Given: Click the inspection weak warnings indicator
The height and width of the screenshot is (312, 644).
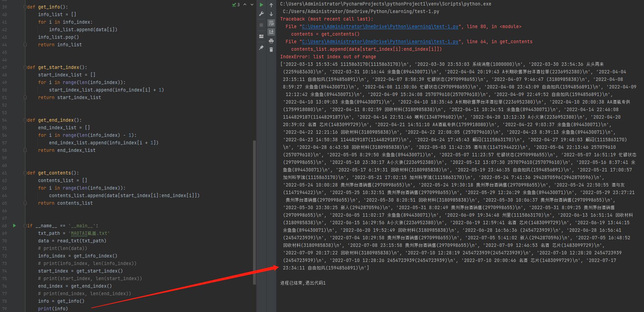Looking at the screenshot, I should click(x=236, y=5).
